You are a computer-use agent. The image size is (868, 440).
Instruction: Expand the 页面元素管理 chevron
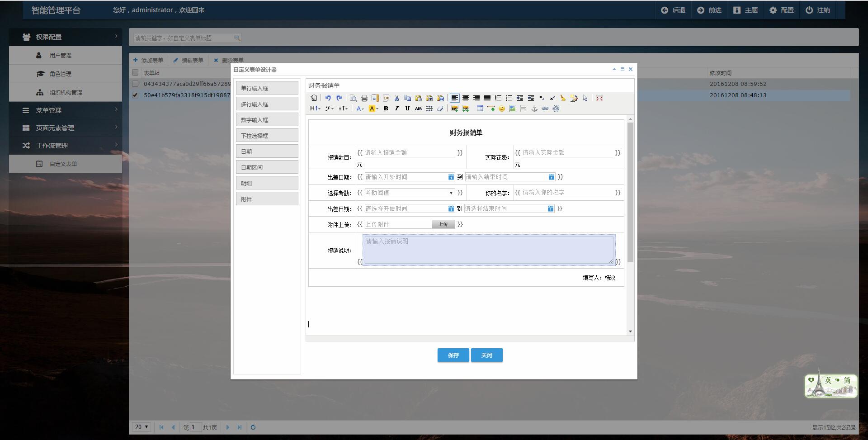116,127
